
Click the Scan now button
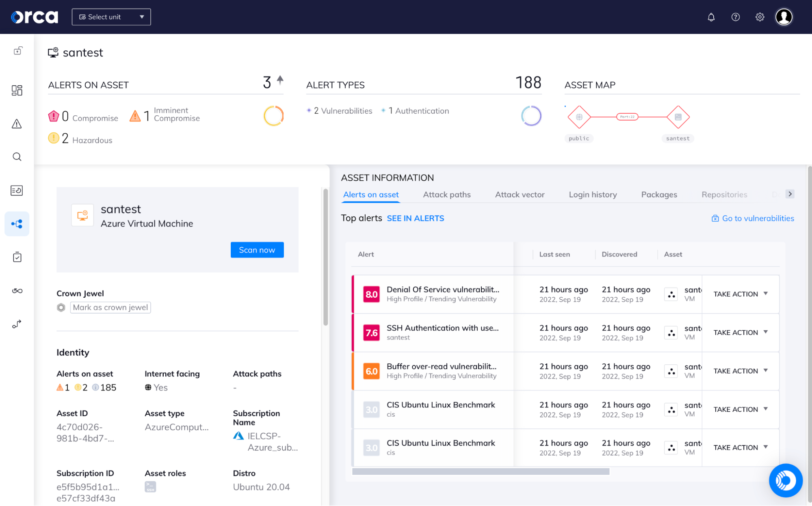tap(257, 250)
